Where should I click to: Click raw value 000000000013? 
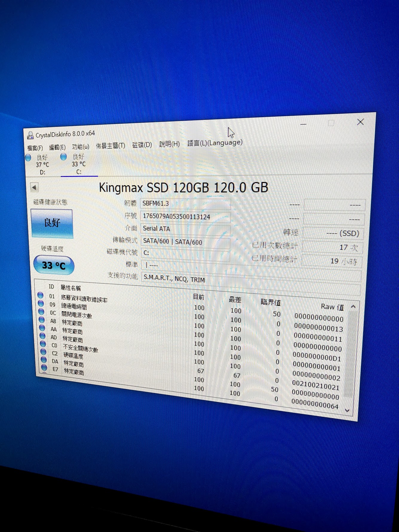pyautogui.click(x=318, y=328)
